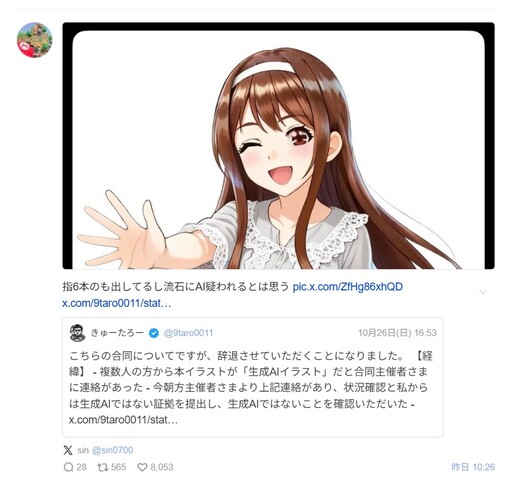514x480 pixels.
Task: Select the きゅーたろー display name
Action: click(117, 333)
